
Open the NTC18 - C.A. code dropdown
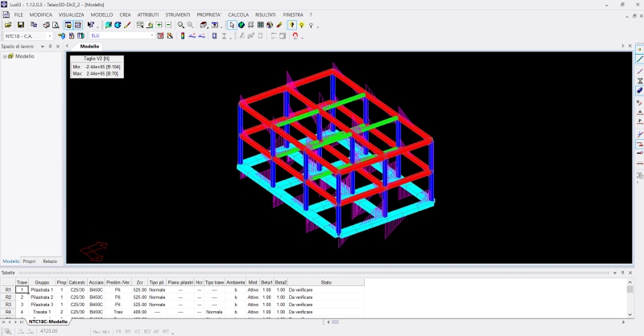pyautogui.click(x=27, y=36)
